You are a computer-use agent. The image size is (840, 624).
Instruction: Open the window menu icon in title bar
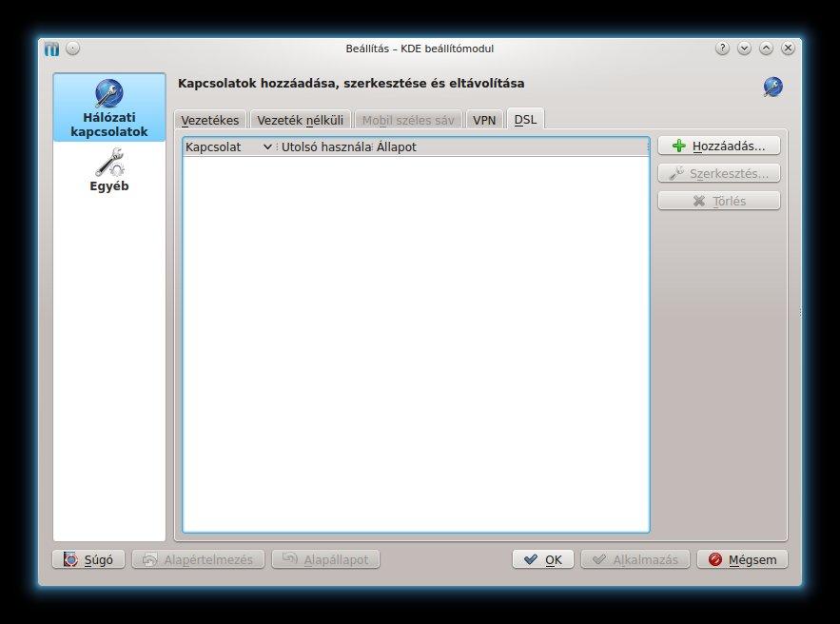[51, 49]
